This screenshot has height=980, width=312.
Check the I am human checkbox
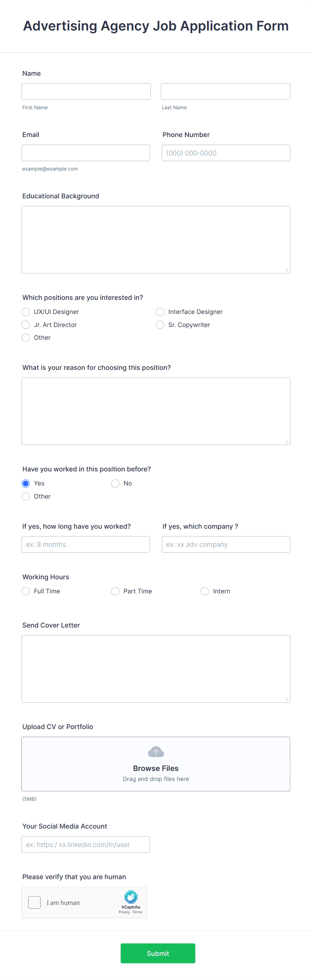coord(34,902)
